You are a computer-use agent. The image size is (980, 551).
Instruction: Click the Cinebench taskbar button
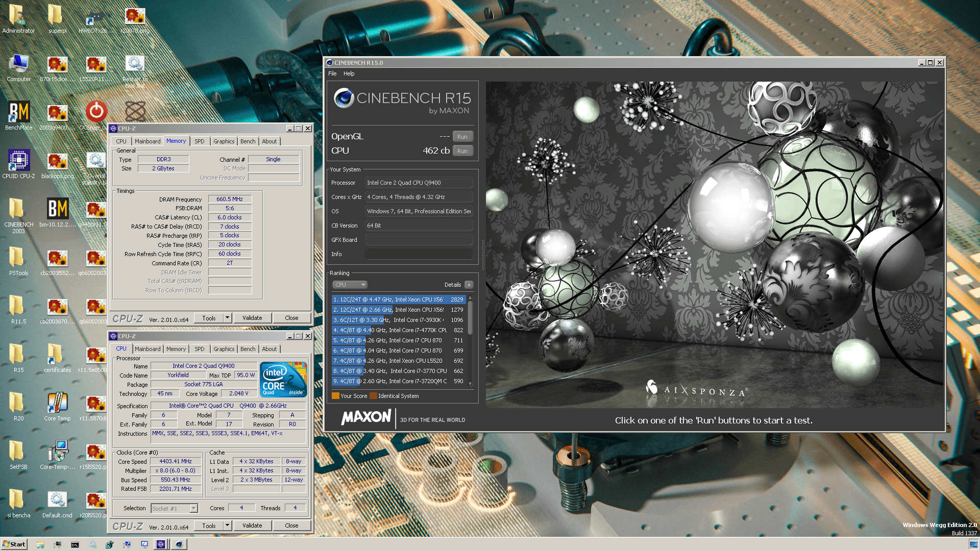pos(179,544)
